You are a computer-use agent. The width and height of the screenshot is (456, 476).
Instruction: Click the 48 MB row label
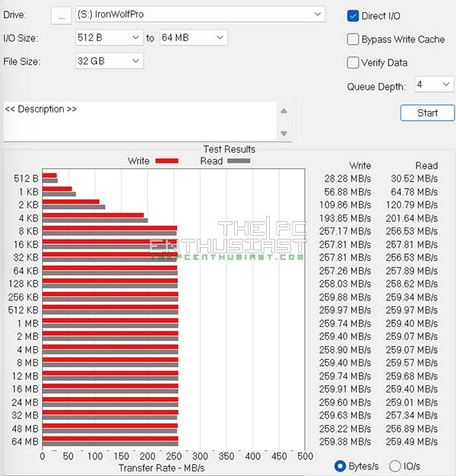click(25, 428)
